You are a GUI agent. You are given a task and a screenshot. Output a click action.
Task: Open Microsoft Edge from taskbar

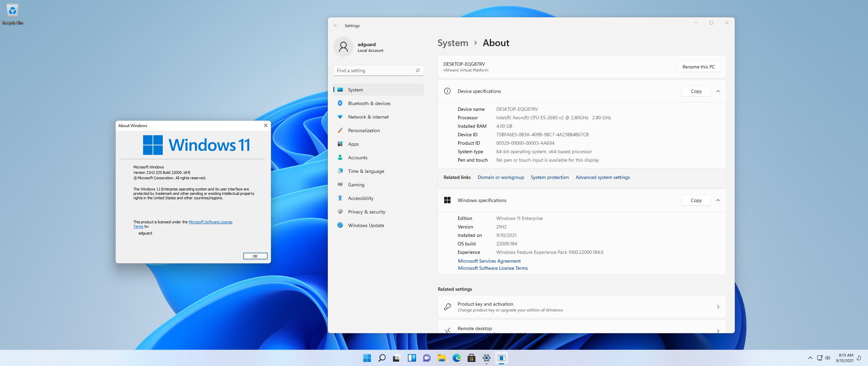pyautogui.click(x=456, y=358)
